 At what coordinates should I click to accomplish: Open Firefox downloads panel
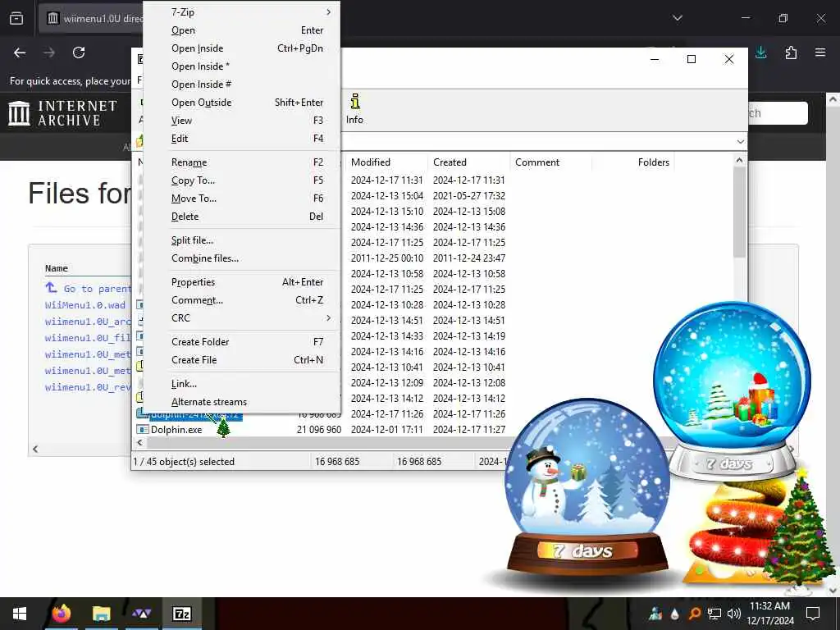(x=760, y=52)
